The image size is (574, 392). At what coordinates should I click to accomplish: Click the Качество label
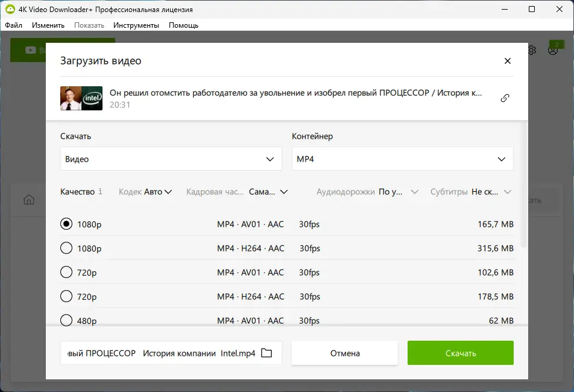[77, 192]
